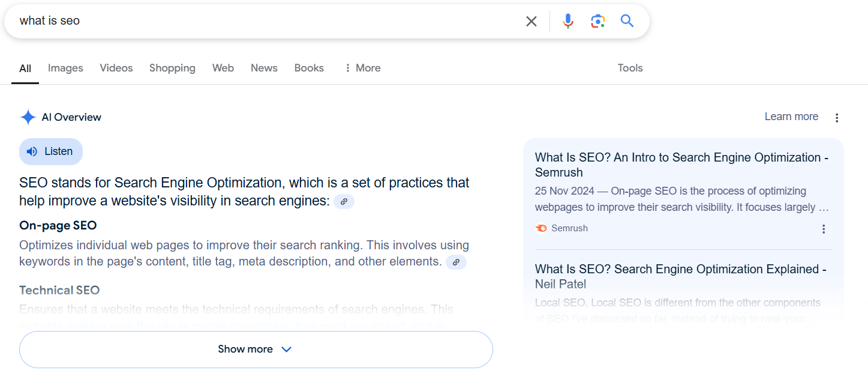This screenshot has width=868, height=379.
Task: Clear the search query with the X icon
Action: click(531, 20)
